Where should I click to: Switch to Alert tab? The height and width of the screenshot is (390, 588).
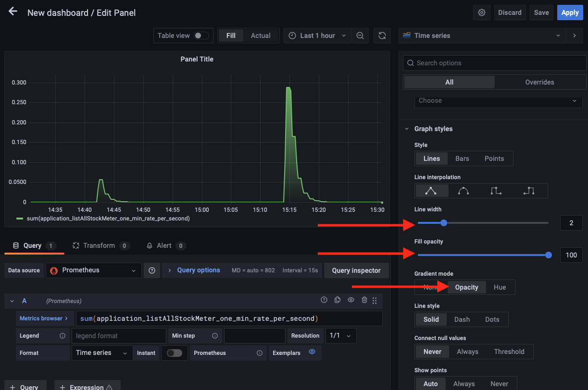pos(166,245)
